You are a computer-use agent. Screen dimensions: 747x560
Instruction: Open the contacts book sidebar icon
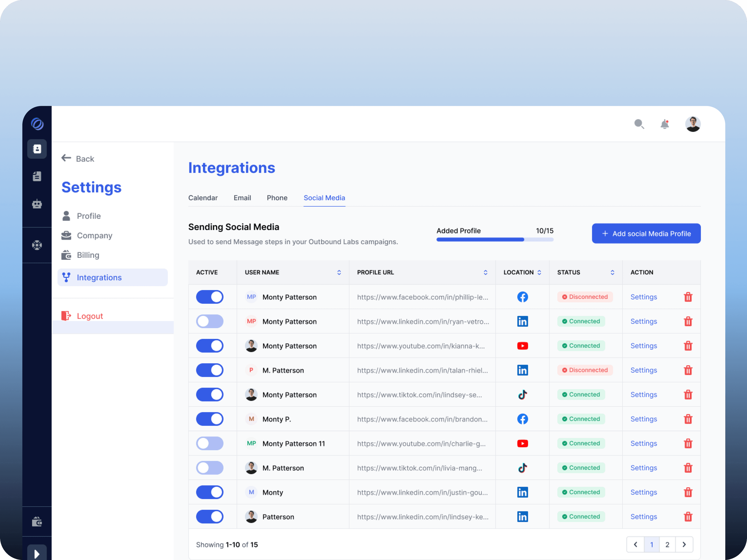(x=37, y=149)
